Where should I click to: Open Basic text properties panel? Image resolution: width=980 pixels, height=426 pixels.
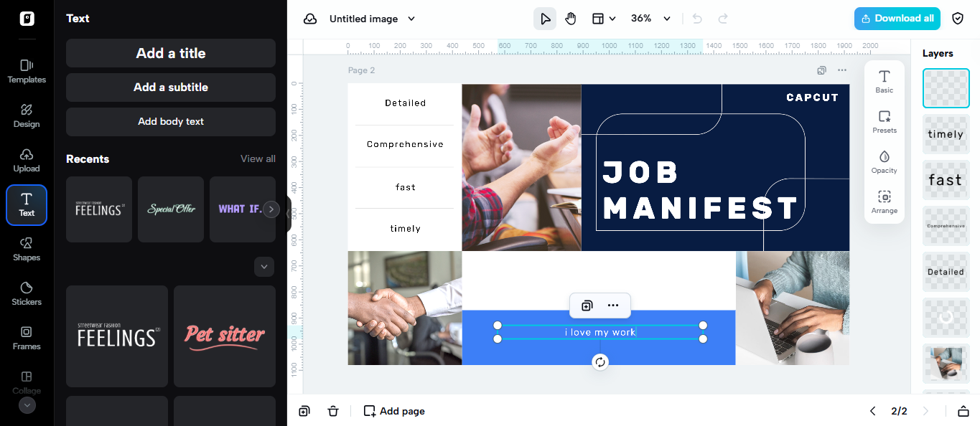pyautogui.click(x=885, y=82)
